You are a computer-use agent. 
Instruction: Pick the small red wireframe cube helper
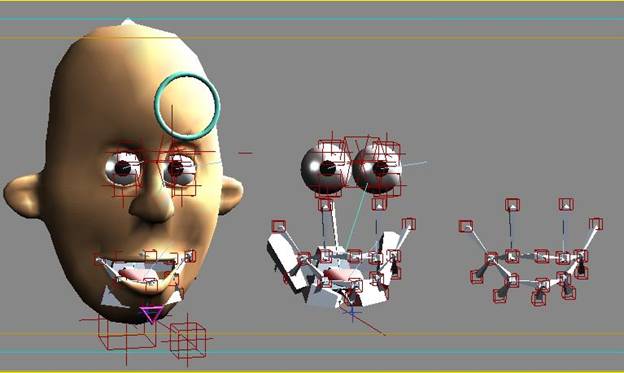pyautogui.click(x=188, y=340)
